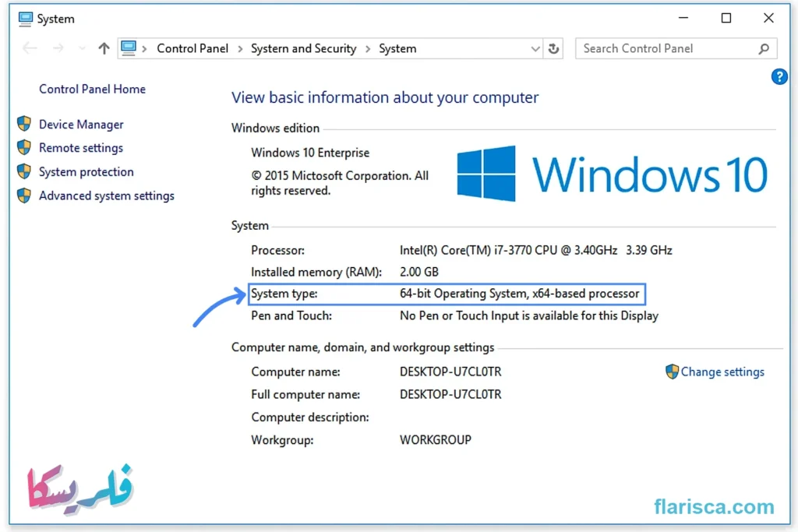
Task: Go to Control Panel Home
Action: (92, 89)
